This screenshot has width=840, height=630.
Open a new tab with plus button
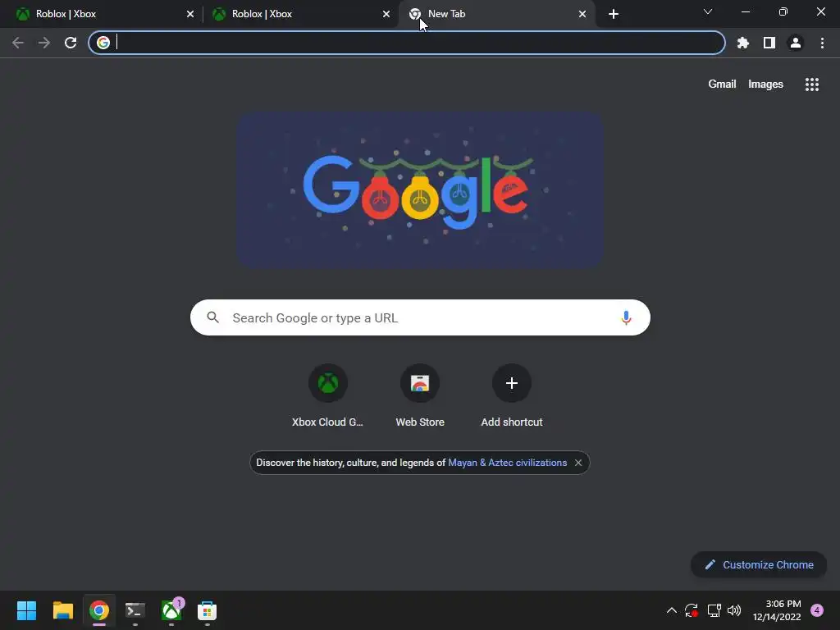tap(614, 14)
